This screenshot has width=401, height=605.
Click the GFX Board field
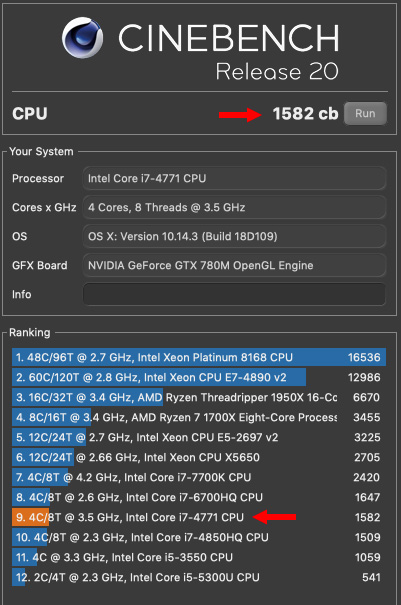tap(234, 265)
